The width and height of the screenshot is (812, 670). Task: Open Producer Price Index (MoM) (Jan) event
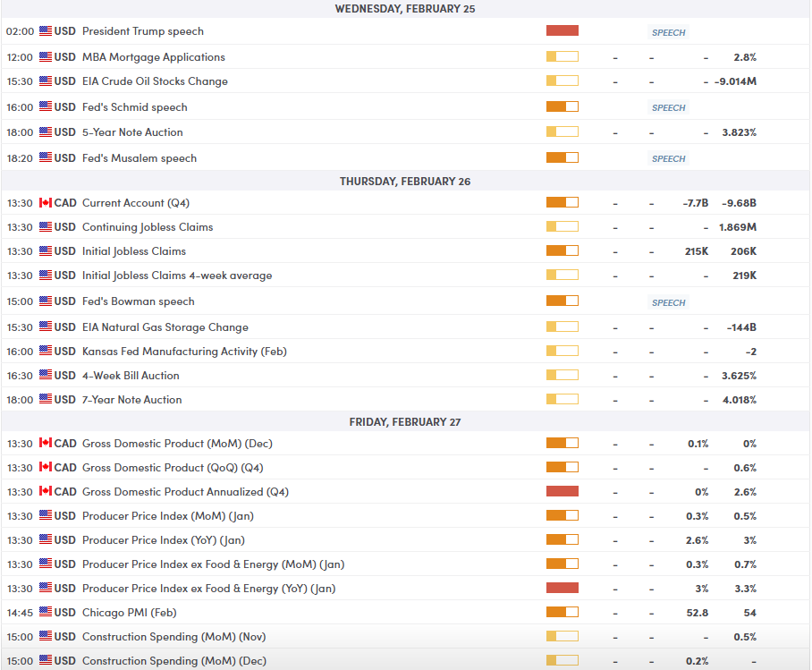[x=168, y=516]
